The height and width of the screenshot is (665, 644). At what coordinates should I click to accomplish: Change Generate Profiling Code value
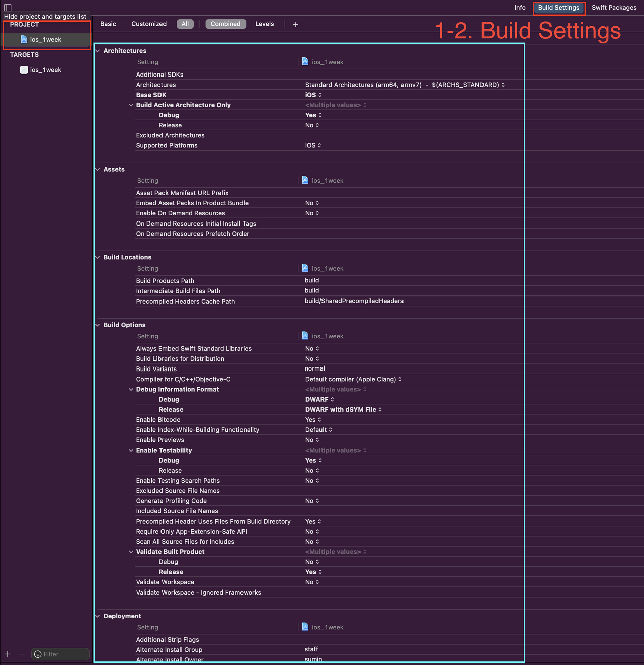point(312,501)
